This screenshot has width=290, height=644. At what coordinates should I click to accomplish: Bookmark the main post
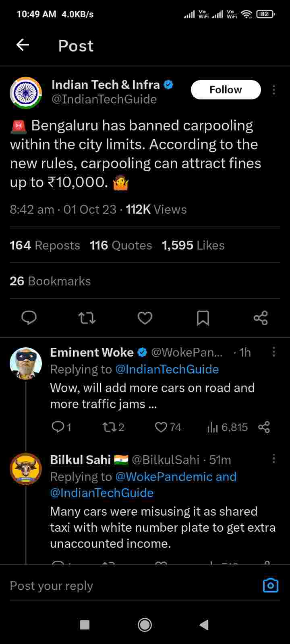[203, 318]
